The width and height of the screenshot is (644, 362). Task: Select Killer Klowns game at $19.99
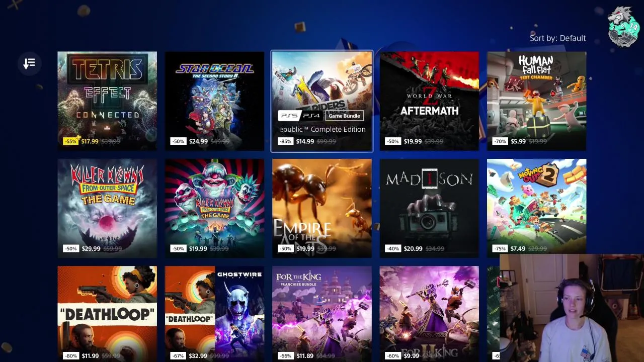[x=214, y=208]
